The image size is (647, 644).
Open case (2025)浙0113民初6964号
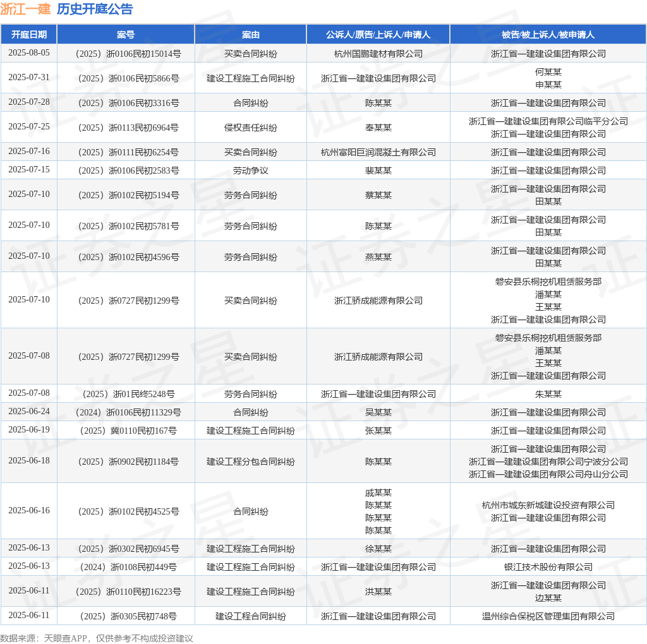pyautogui.click(x=128, y=128)
